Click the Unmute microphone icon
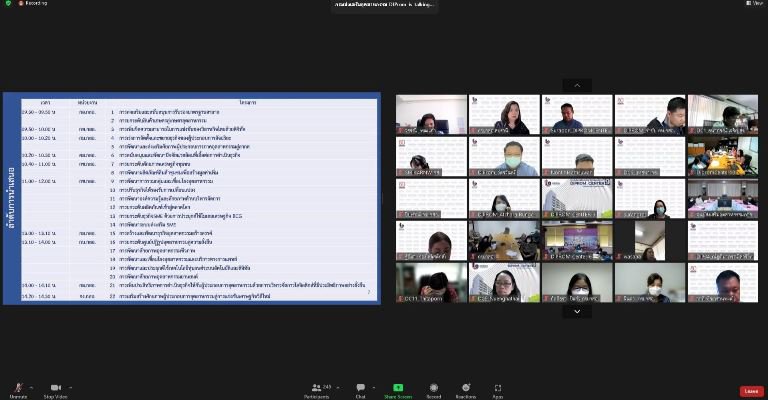The width and height of the screenshot is (768, 400). click(x=18, y=387)
